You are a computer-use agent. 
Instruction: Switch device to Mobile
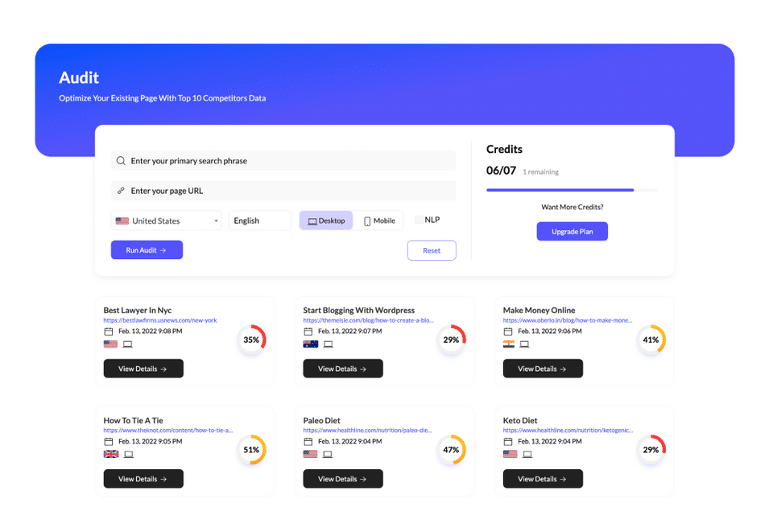coord(379,221)
